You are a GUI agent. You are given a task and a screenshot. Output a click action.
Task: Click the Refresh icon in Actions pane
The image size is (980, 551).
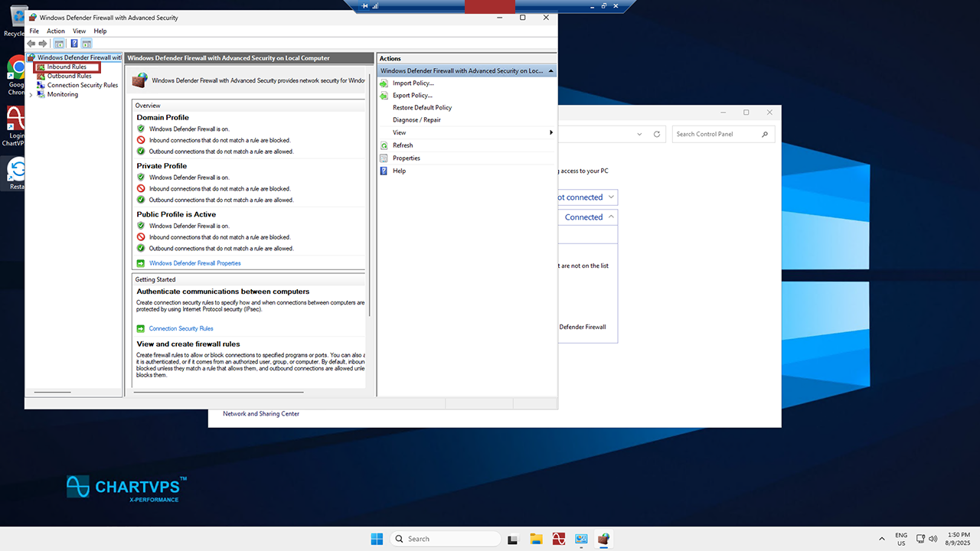[384, 145]
